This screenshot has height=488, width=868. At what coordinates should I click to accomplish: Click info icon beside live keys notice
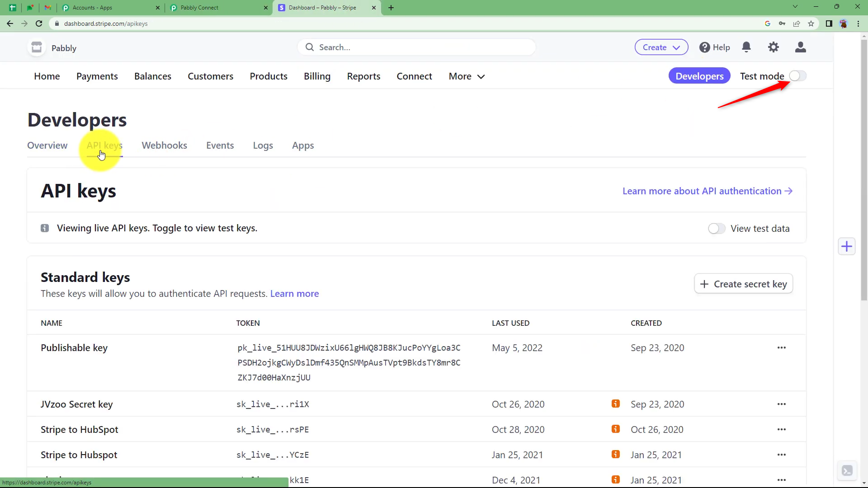45,228
